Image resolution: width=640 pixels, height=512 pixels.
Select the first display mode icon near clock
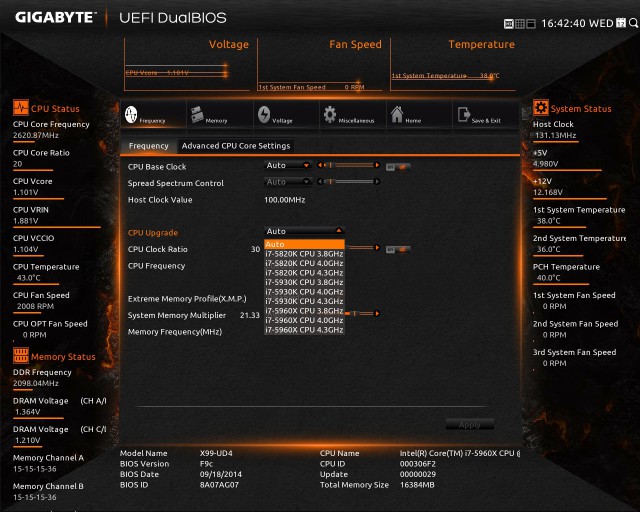point(509,24)
